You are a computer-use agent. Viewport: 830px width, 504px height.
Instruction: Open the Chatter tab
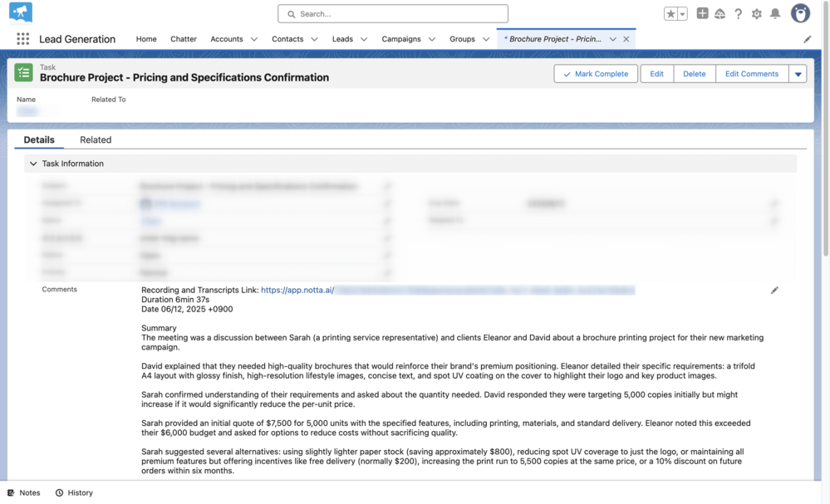[183, 39]
